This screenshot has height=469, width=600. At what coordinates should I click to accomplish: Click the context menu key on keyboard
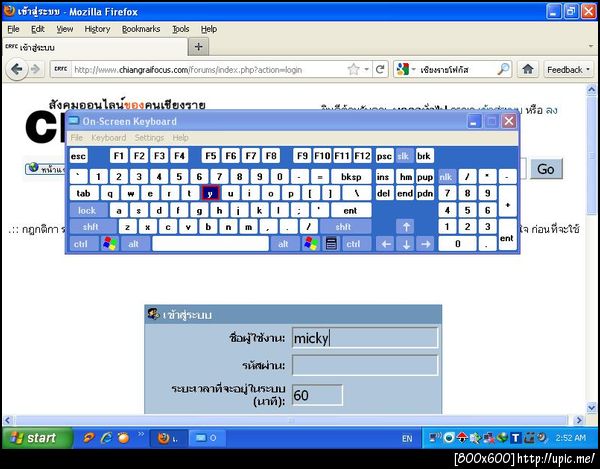point(331,244)
